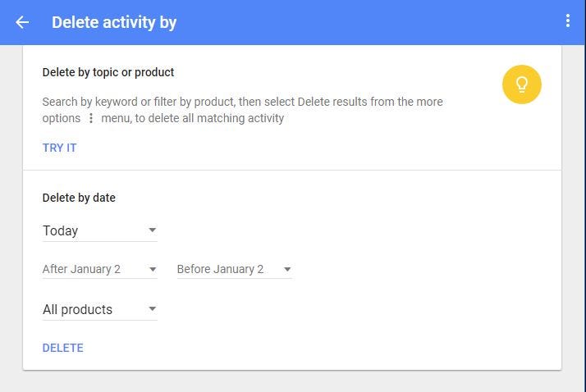The image size is (586, 392).
Task: Open the more options menu in the header
Action: click(567, 21)
